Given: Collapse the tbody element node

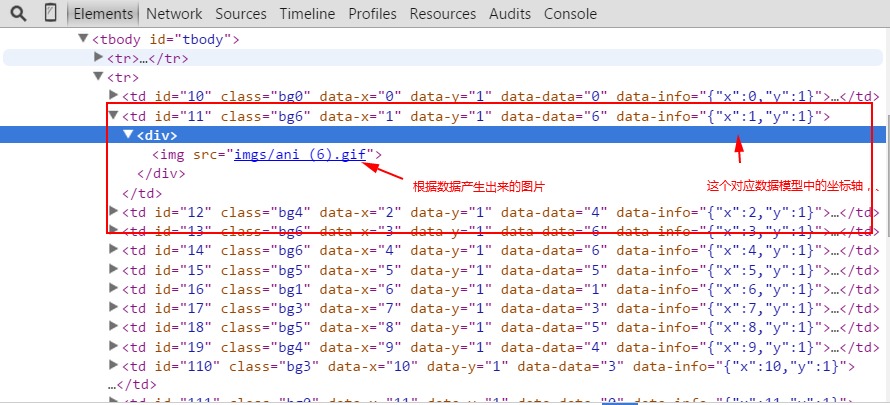Looking at the screenshot, I should tap(83, 39).
